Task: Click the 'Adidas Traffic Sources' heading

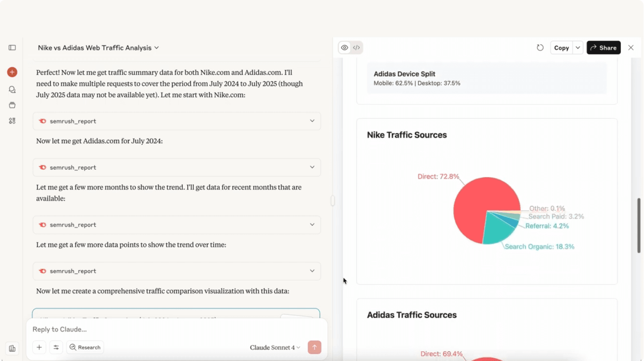Action: point(412,315)
